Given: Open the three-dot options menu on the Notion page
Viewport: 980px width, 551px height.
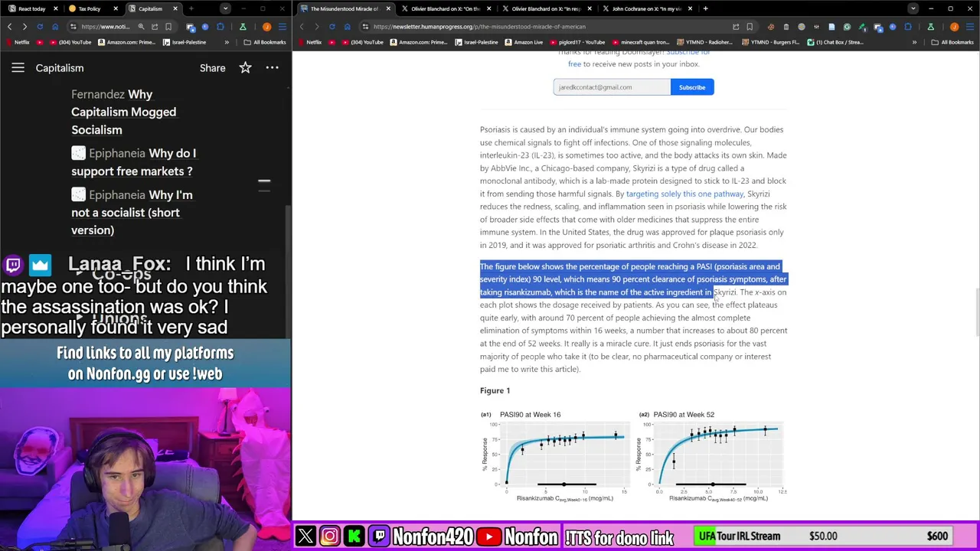Looking at the screenshot, I should point(272,68).
